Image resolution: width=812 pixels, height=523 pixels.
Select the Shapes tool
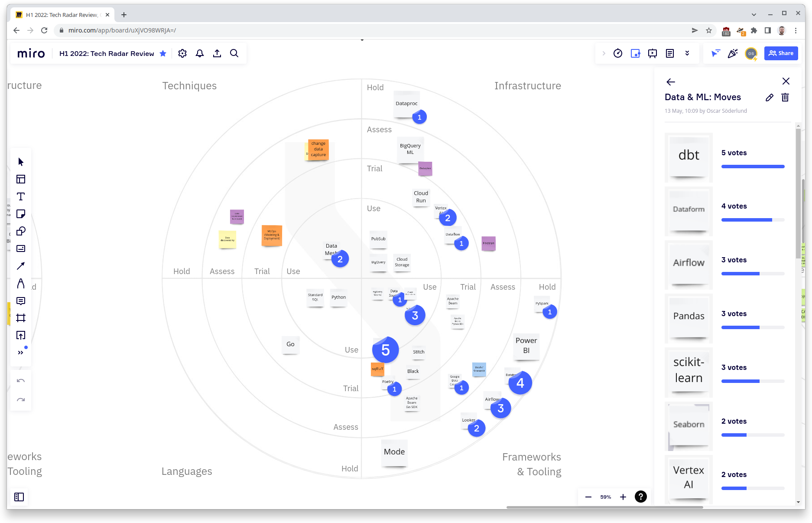pyautogui.click(x=21, y=231)
